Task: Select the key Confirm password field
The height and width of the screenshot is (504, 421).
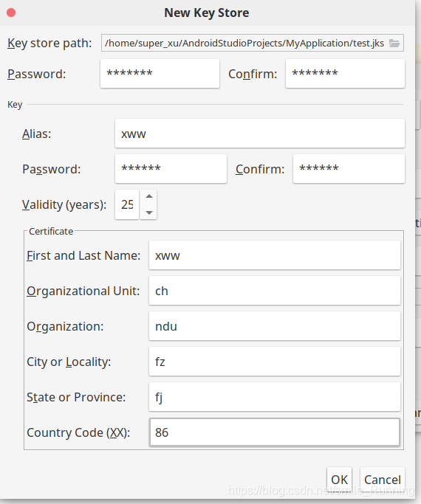Action: (349, 169)
